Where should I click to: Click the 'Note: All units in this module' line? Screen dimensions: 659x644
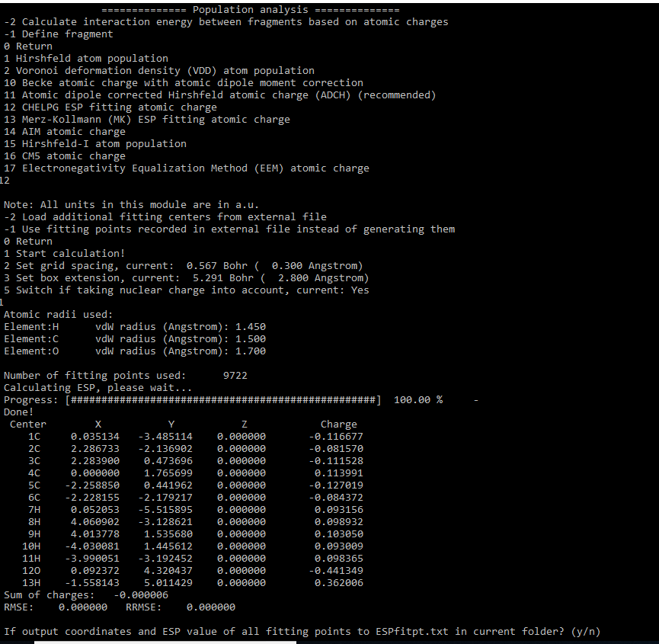(131, 205)
